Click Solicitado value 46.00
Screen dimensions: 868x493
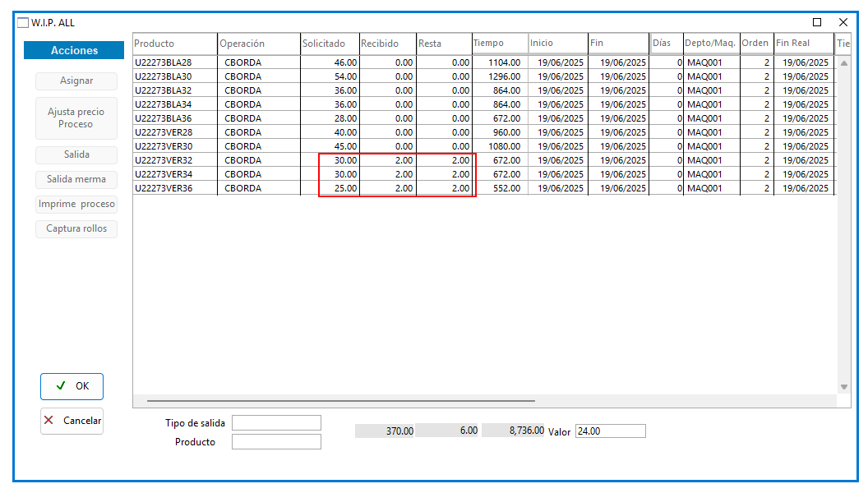point(345,62)
